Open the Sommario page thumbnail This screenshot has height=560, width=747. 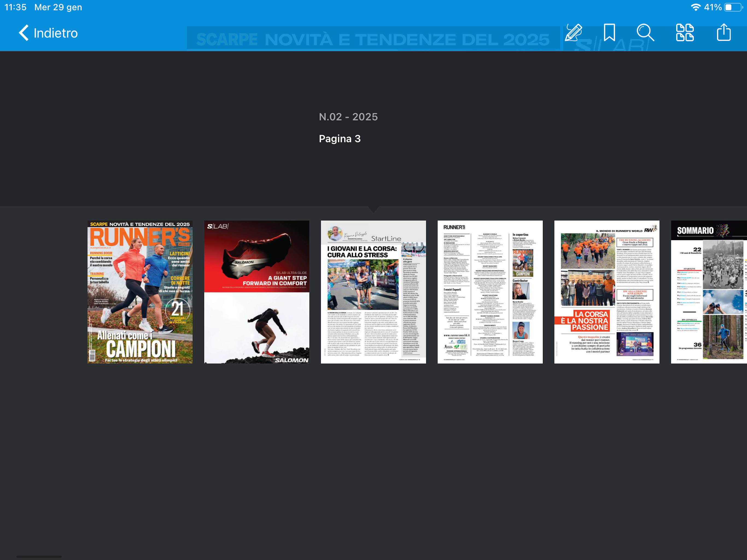coord(709,292)
